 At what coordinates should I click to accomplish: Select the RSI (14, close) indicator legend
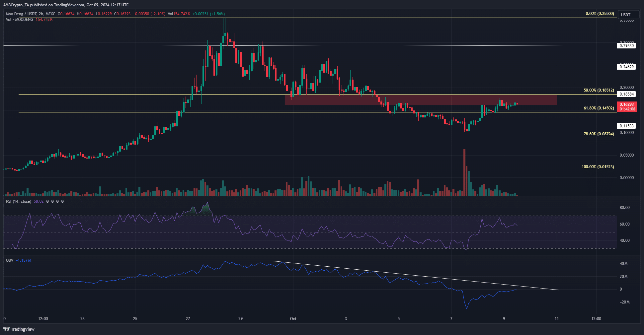(19, 201)
